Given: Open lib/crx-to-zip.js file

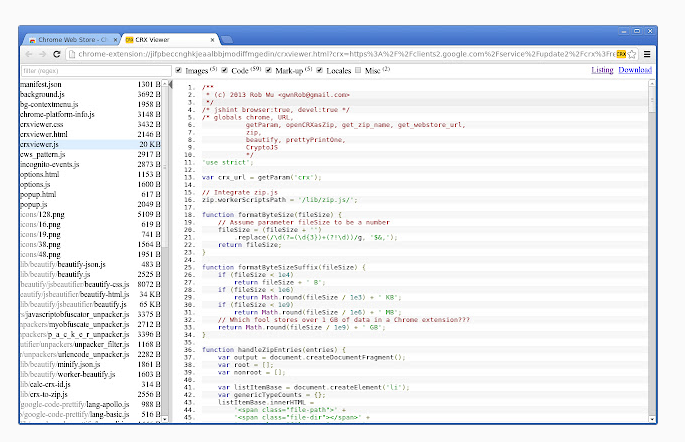Looking at the screenshot, I should [x=90, y=395].
